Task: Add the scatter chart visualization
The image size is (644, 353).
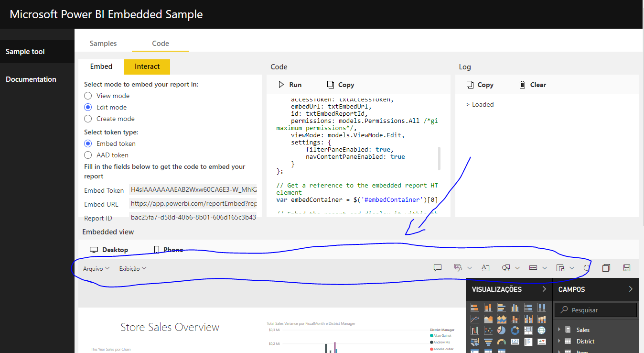Action: 488,330
